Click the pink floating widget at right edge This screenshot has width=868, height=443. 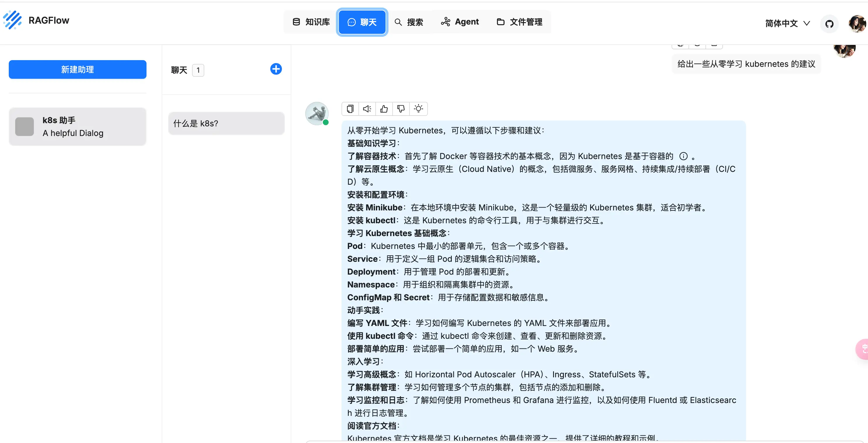tap(862, 349)
